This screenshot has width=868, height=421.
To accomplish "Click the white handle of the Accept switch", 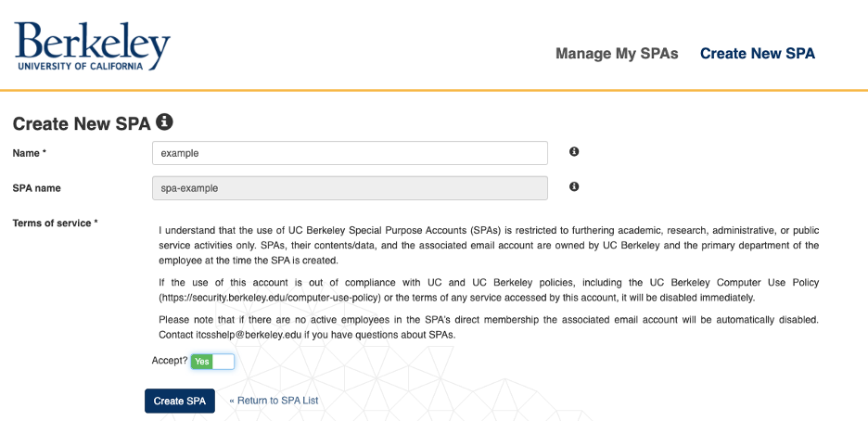I will [223, 362].
